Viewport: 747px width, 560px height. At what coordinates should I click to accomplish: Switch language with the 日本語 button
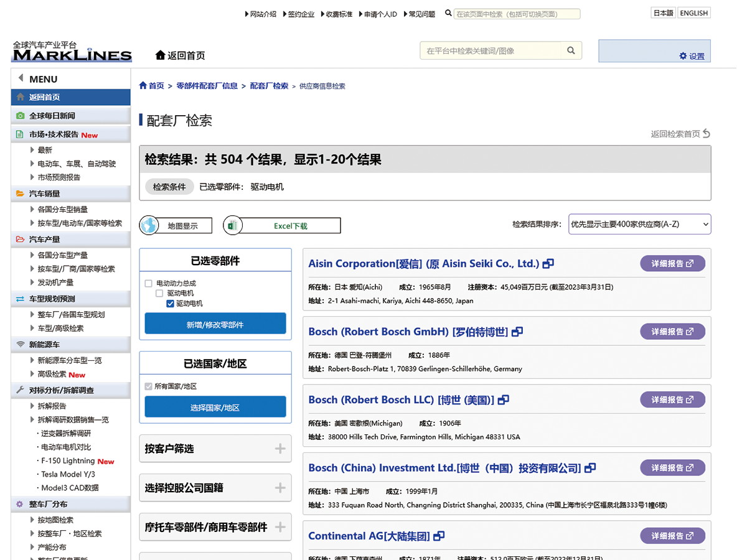point(663,13)
